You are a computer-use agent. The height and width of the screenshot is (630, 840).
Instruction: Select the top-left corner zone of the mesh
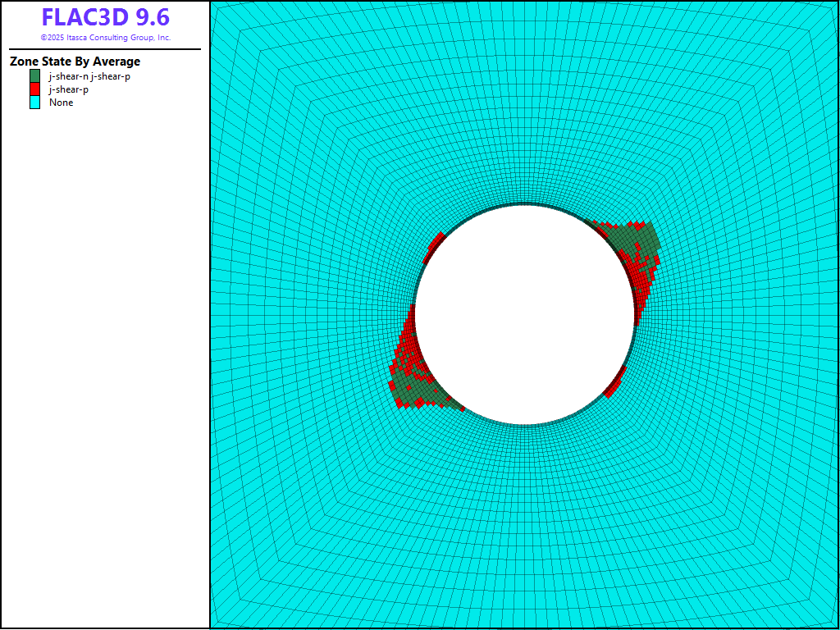pos(215,7)
